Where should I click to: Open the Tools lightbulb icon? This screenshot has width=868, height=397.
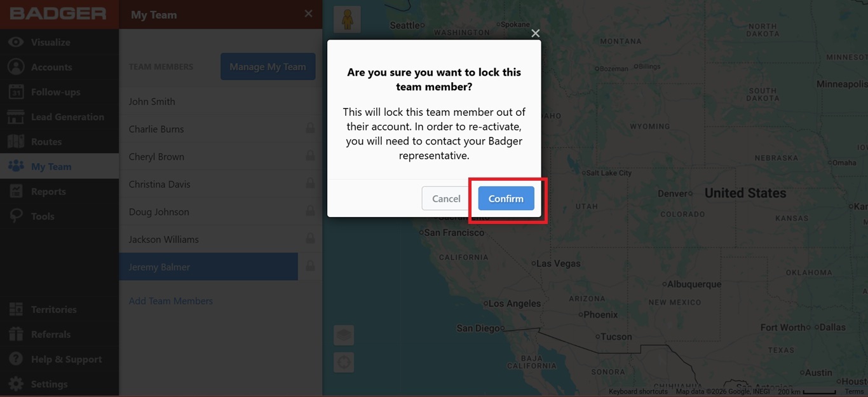coord(16,216)
